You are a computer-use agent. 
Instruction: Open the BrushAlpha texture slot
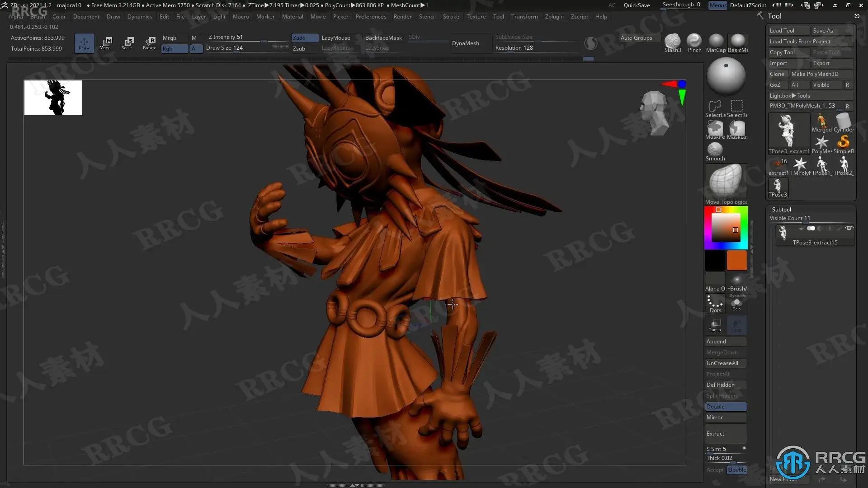[737, 282]
